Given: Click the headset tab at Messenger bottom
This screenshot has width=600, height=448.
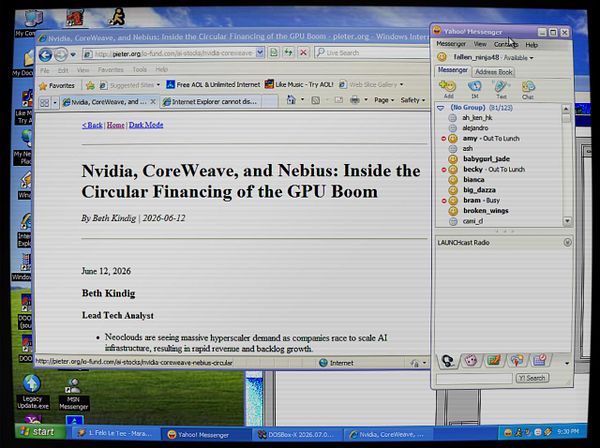Looking at the screenshot, I should pos(448,360).
